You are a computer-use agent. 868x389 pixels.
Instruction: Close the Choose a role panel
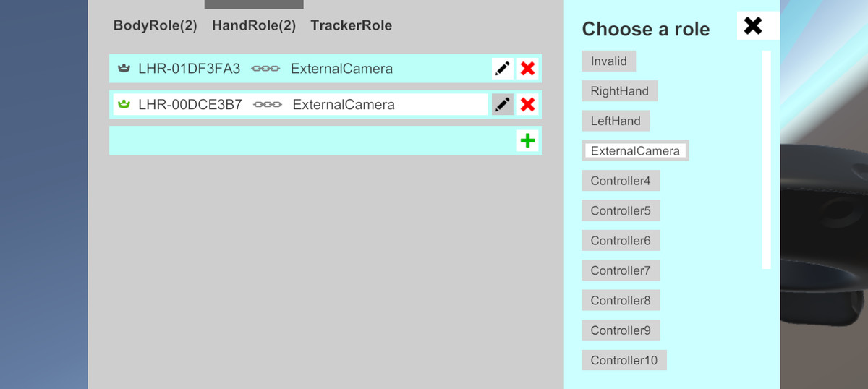753,26
